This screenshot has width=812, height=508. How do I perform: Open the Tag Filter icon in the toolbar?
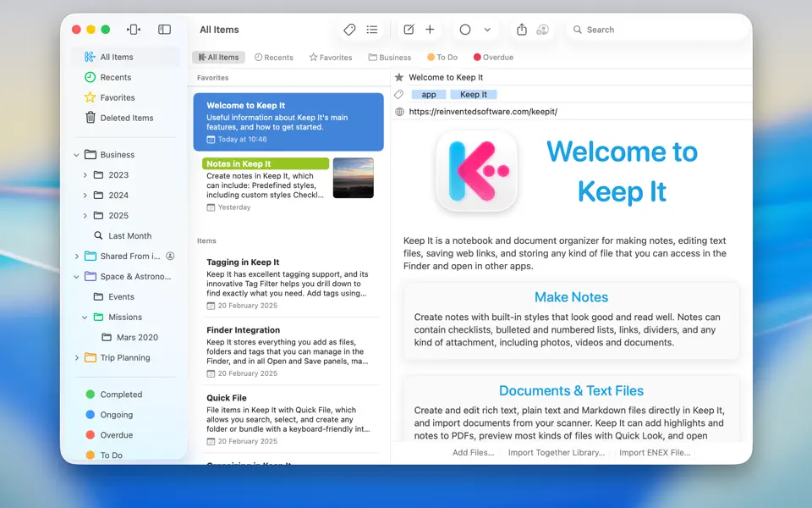click(349, 29)
